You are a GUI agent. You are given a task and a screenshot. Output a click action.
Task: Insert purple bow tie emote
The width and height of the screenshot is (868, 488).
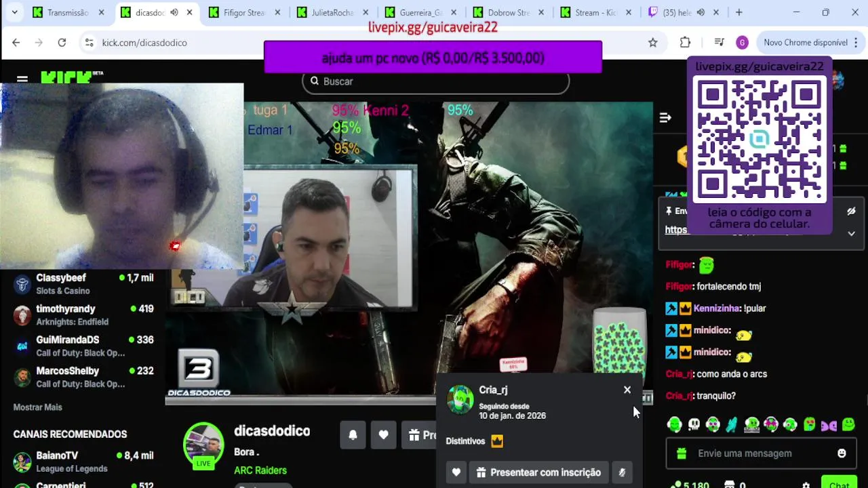pyautogui.click(x=829, y=426)
